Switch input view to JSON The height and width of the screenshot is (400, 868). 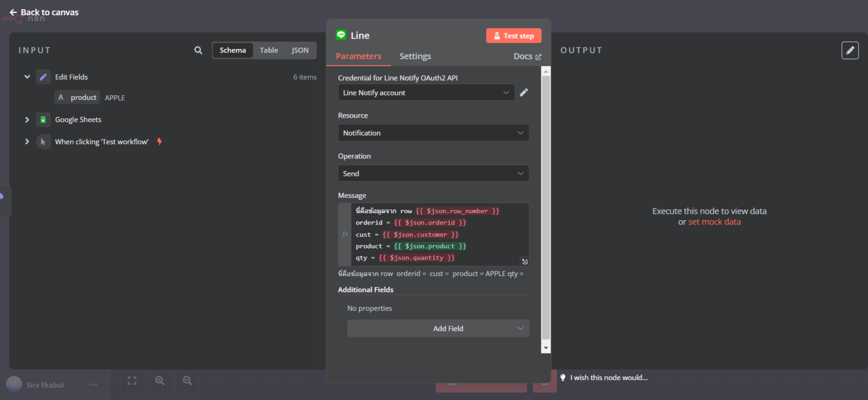[x=300, y=50]
